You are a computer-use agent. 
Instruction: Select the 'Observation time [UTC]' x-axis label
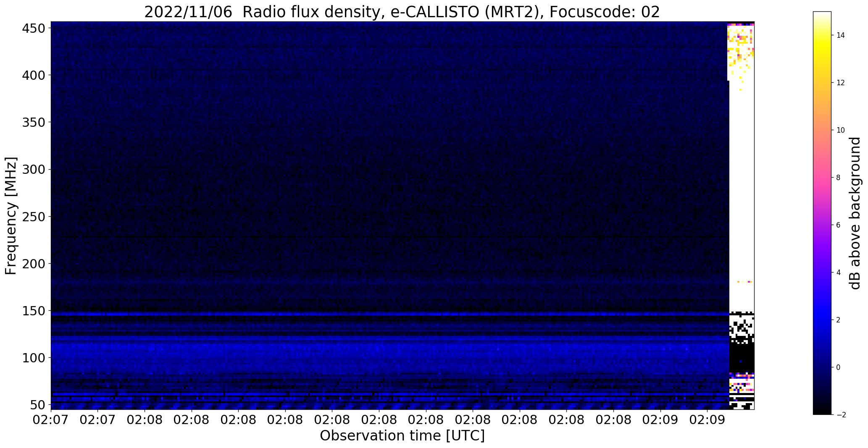point(402,436)
